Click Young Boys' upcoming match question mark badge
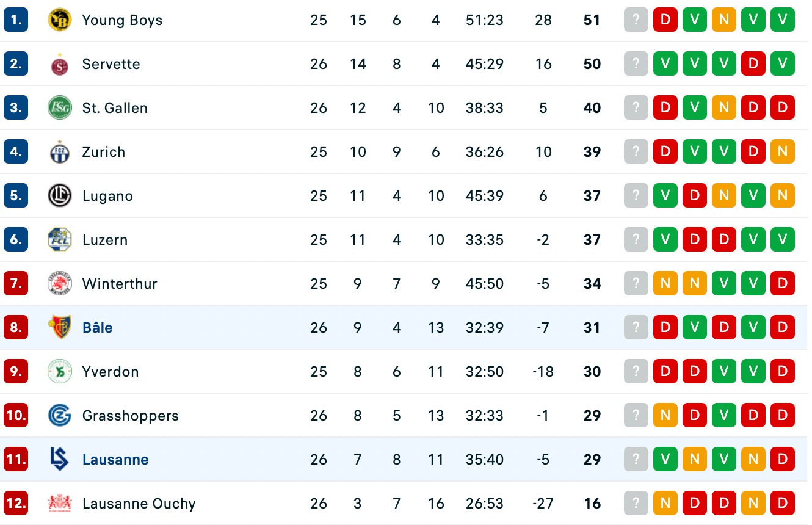The height and width of the screenshot is (525, 812). pos(636,20)
